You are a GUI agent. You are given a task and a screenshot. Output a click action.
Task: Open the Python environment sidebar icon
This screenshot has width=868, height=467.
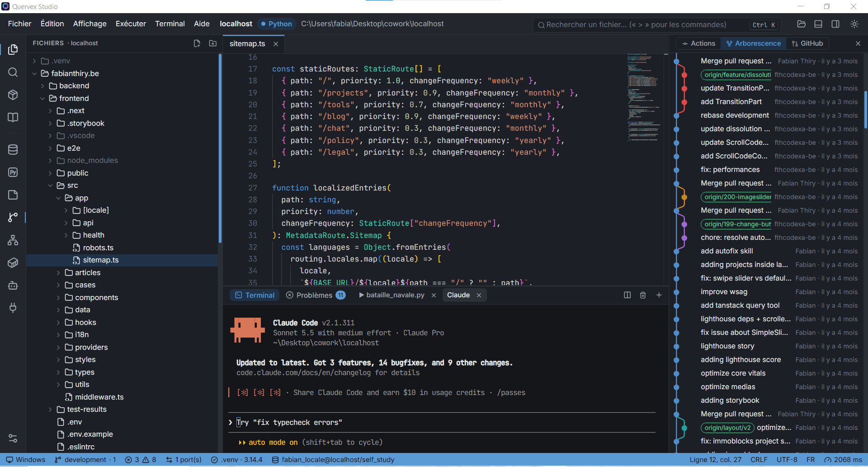(13, 172)
